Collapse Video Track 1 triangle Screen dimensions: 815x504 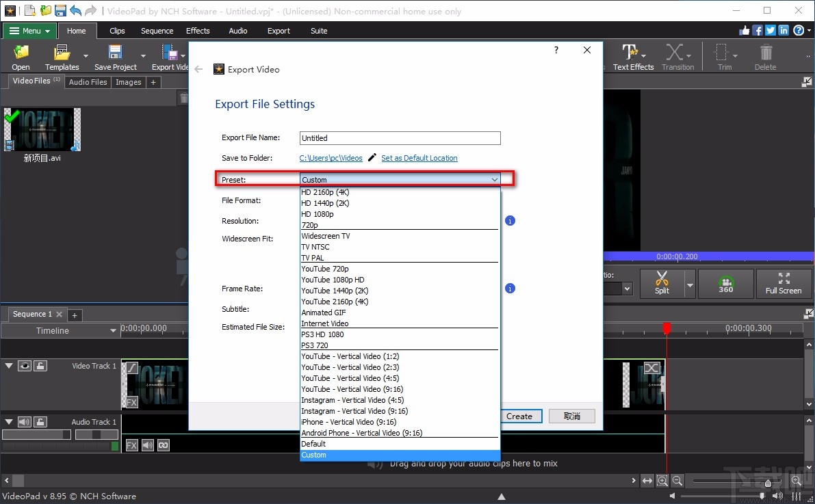click(x=9, y=366)
